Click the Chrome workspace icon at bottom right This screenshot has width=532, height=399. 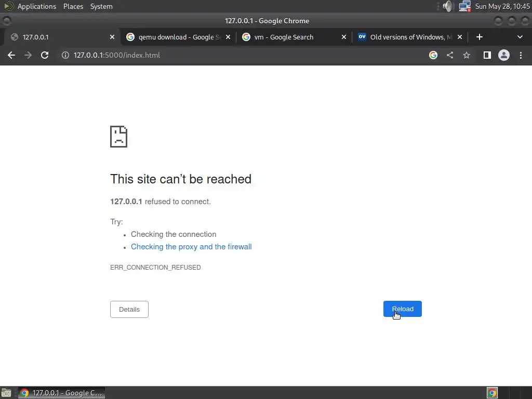pos(493,393)
